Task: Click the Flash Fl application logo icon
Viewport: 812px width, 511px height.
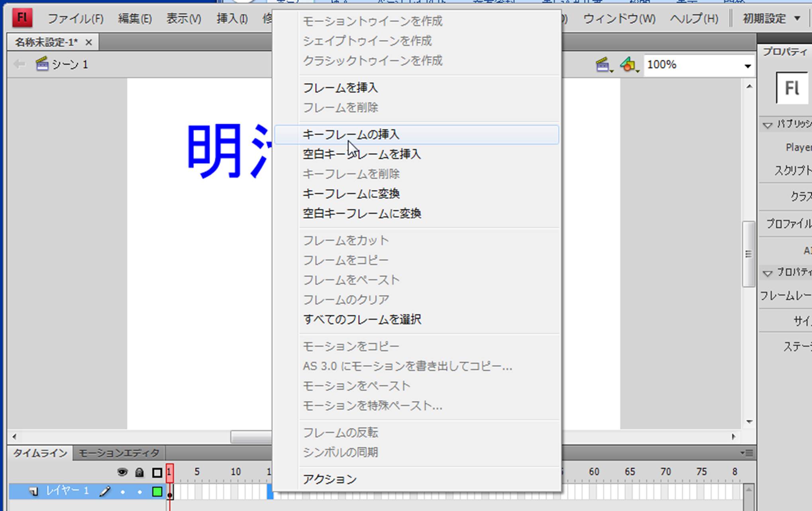Action: [x=22, y=18]
